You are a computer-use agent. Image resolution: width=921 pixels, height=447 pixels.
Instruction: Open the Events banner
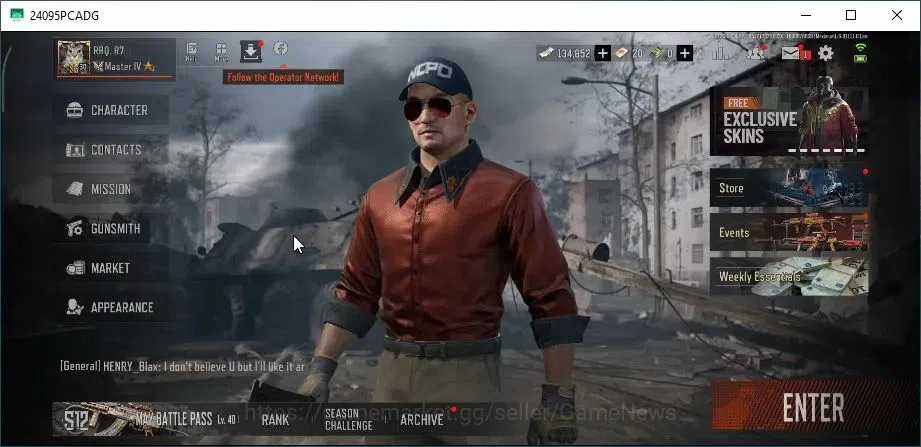(x=789, y=232)
